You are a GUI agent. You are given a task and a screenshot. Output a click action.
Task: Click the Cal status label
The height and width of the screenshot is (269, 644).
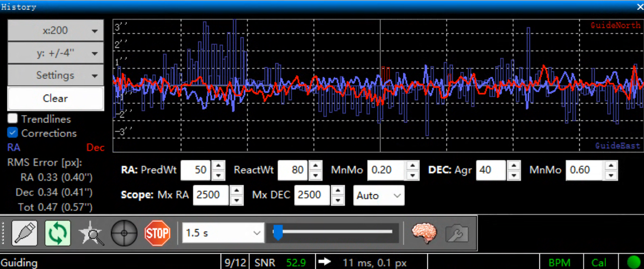point(599,263)
